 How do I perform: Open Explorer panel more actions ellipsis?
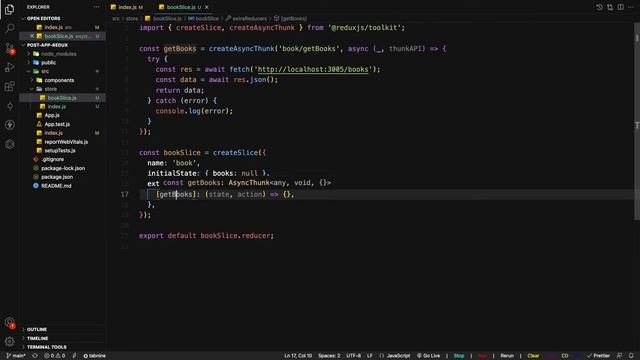point(96,7)
